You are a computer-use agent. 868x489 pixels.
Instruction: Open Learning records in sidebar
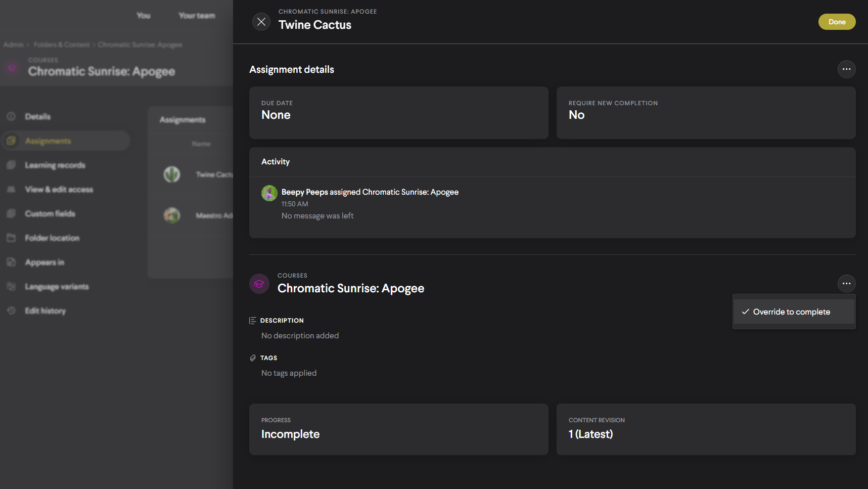55,165
